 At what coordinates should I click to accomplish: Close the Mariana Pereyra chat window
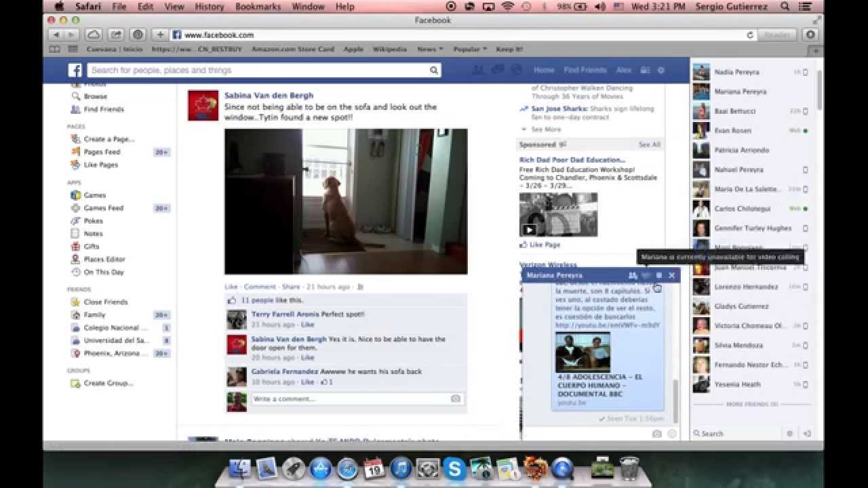click(x=671, y=275)
